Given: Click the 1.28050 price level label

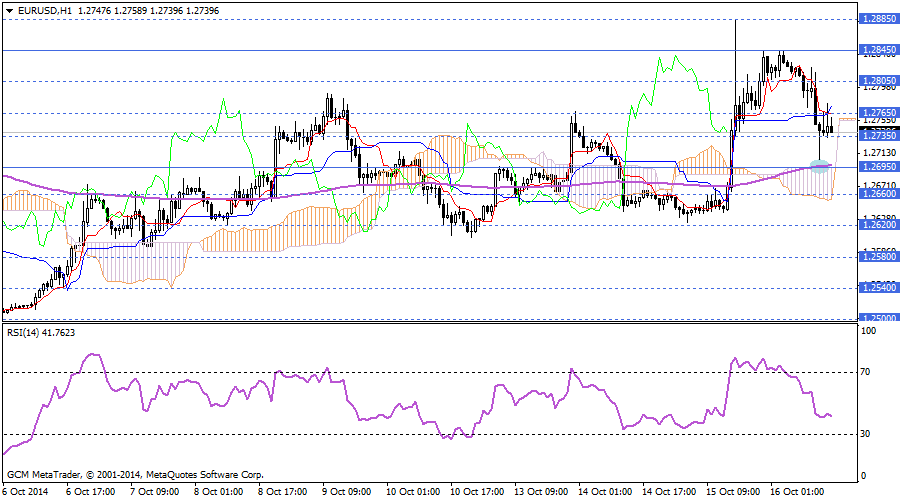Looking at the screenshot, I should tap(878, 80).
